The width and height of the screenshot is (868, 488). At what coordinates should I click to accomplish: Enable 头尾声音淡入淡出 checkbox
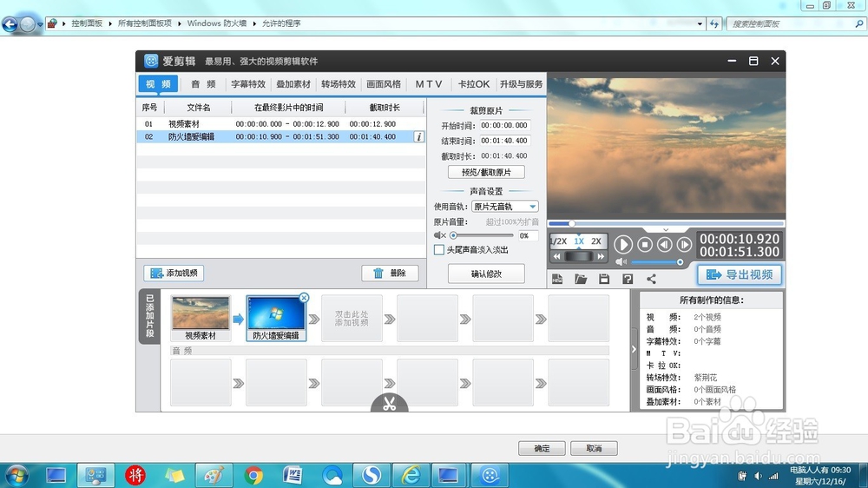click(439, 250)
